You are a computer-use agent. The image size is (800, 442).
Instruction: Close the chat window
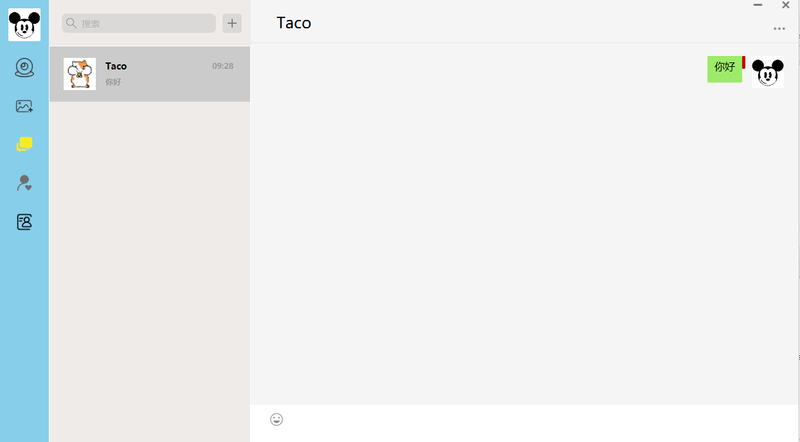pyautogui.click(x=786, y=5)
